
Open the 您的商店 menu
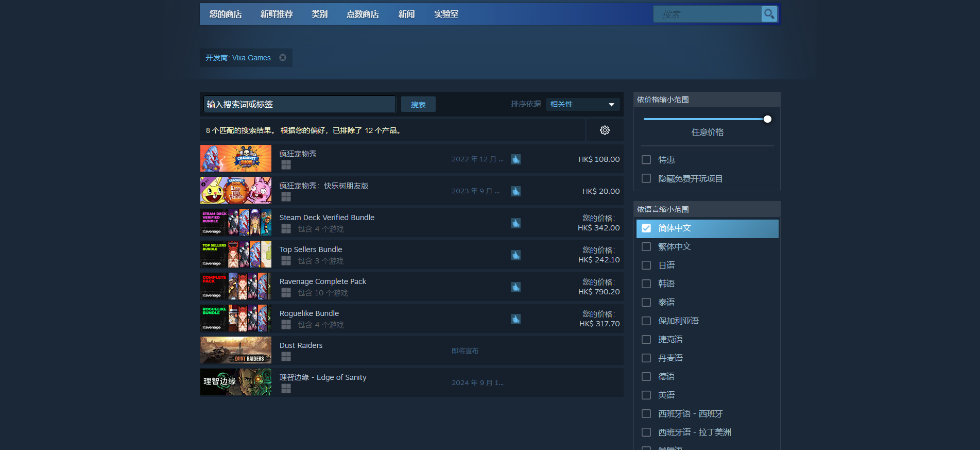coord(226,14)
